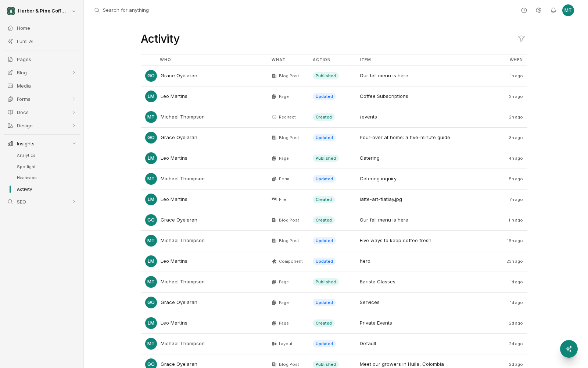Open the Activity filter funnel icon
The height and width of the screenshot is (368, 588).
pyautogui.click(x=521, y=39)
